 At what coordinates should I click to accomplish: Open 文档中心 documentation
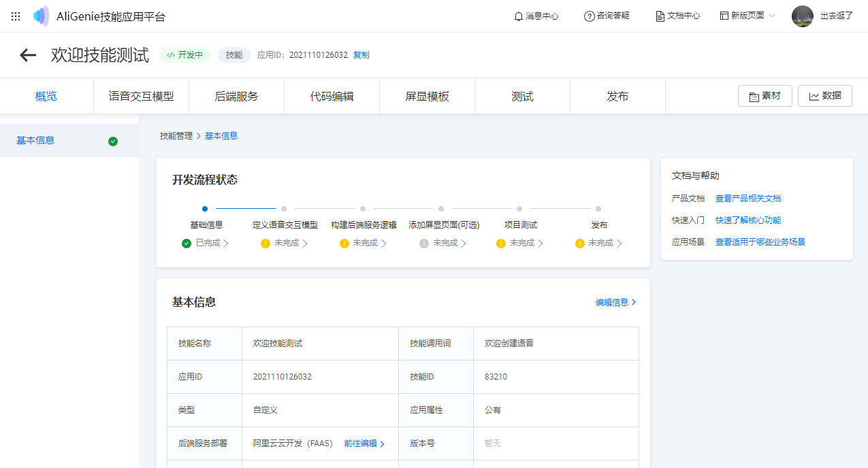(x=677, y=16)
